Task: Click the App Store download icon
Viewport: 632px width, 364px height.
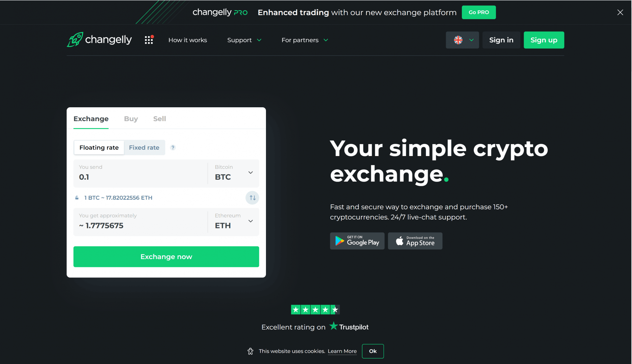Action: [x=415, y=241]
